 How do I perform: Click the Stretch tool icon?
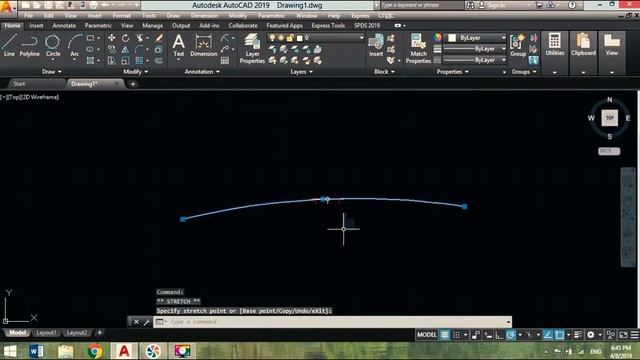coord(111,60)
